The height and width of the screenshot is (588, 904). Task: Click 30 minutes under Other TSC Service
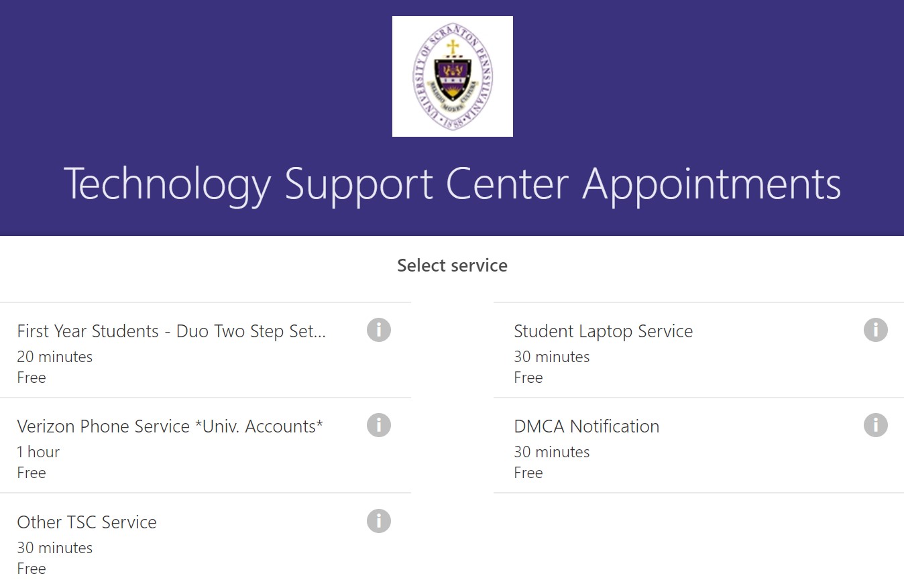55,548
